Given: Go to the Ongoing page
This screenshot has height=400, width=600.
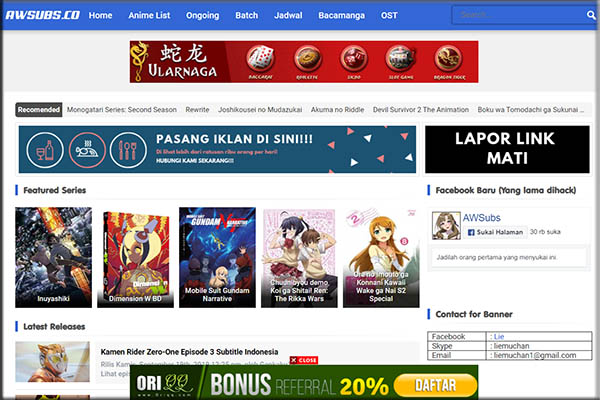Looking at the screenshot, I should 202,15.
